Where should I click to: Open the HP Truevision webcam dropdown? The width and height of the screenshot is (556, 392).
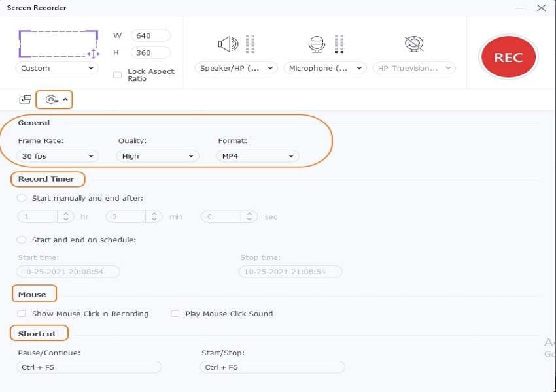(x=414, y=68)
